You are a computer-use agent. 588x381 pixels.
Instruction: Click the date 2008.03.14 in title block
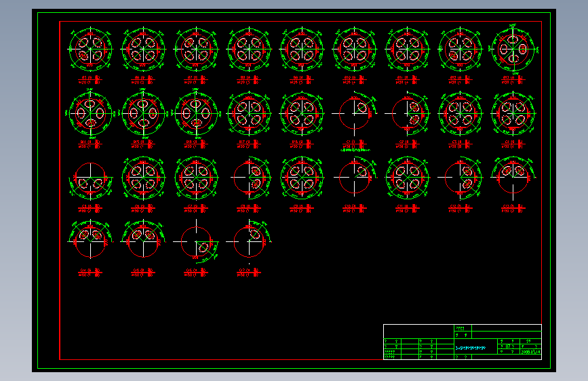click(x=530, y=352)
